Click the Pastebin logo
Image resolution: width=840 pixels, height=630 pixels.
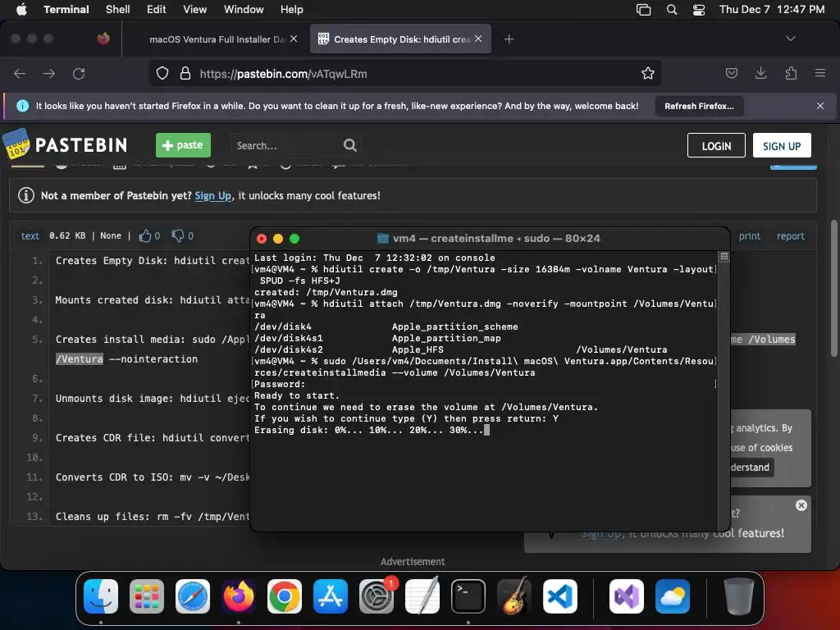pos(65,144)
